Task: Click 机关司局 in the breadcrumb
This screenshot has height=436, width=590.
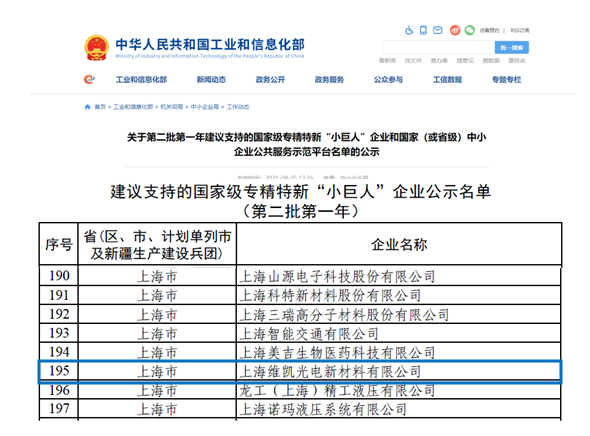Action: tap(172, 107)
